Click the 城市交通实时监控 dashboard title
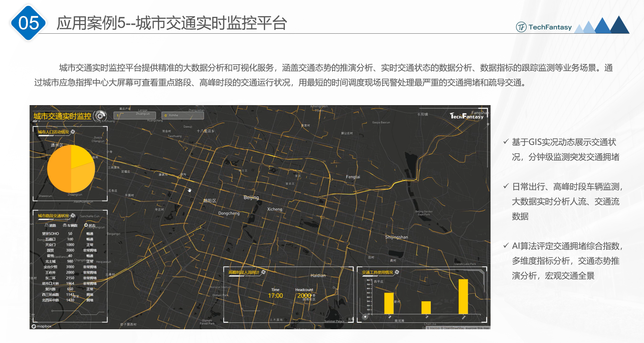The image size is (644, 343). (x=62, y=116)
